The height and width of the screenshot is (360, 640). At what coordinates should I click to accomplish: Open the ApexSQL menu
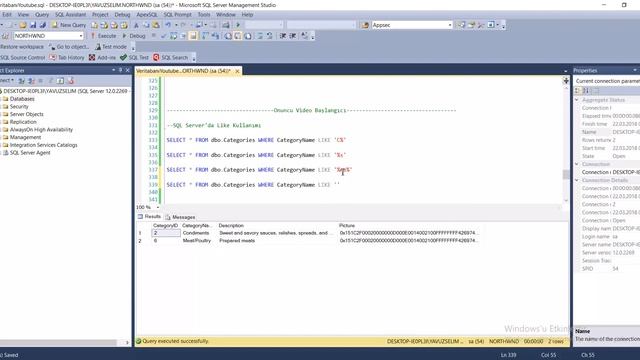click(147, 14)
